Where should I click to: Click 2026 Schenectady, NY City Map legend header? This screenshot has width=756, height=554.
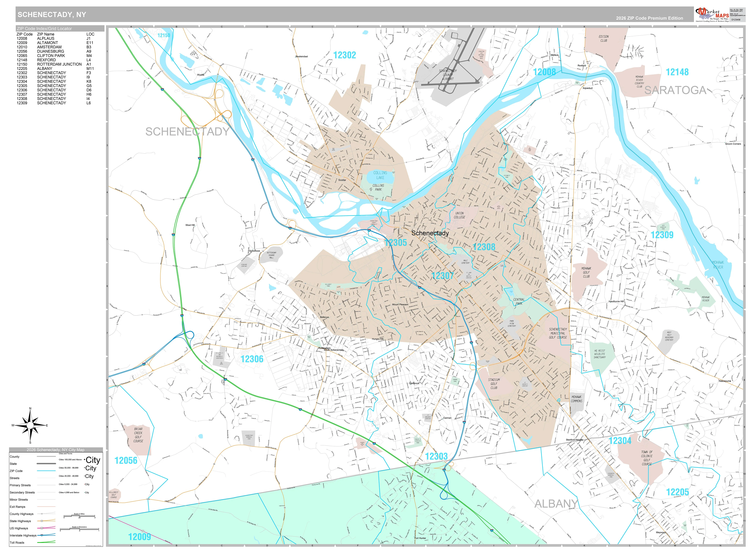coord(56,450)
